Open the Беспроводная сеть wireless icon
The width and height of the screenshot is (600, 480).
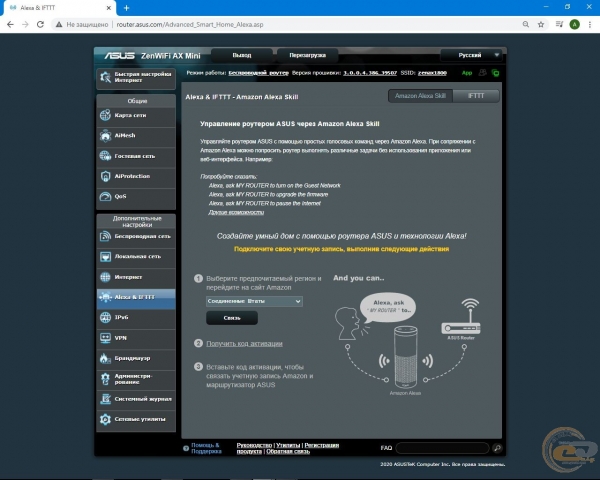coord(105,236)
